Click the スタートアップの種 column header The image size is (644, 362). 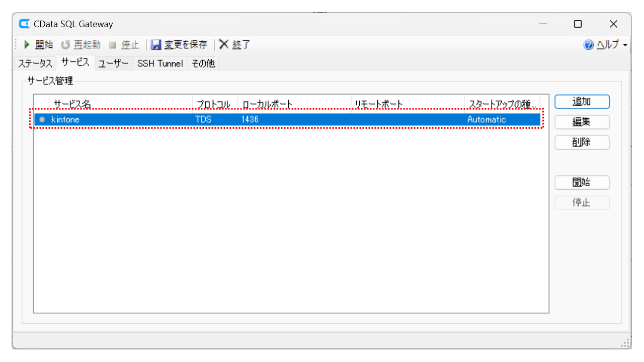(502, 104)
